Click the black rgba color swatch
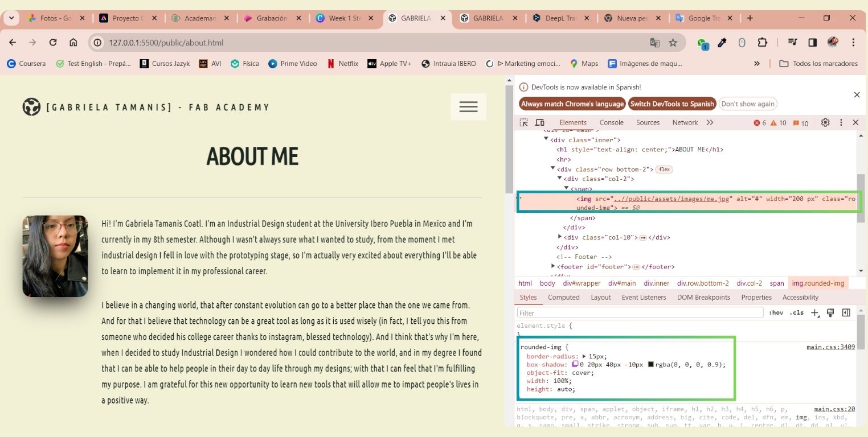Viewport: 868px width, 437px height. (651, 365)
